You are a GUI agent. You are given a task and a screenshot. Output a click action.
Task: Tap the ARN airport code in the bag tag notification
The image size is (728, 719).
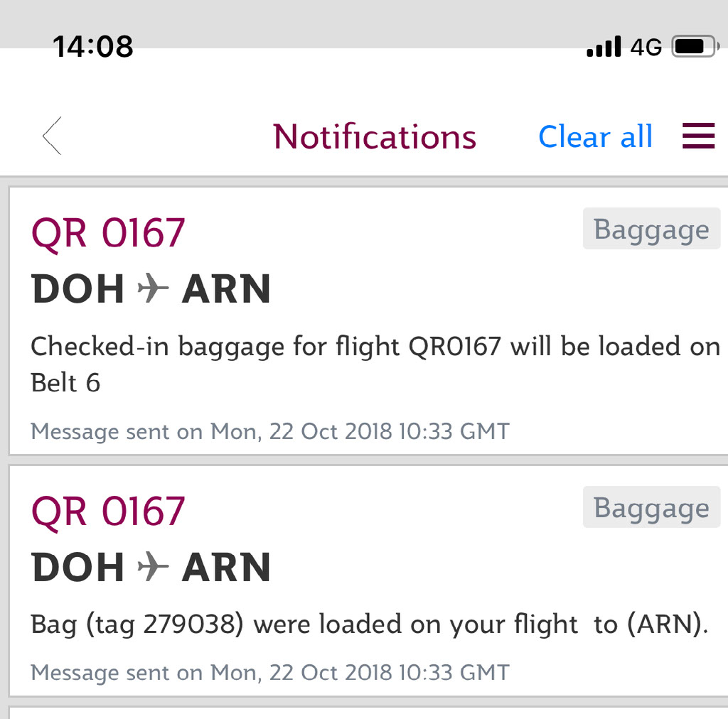pos(226,568)
